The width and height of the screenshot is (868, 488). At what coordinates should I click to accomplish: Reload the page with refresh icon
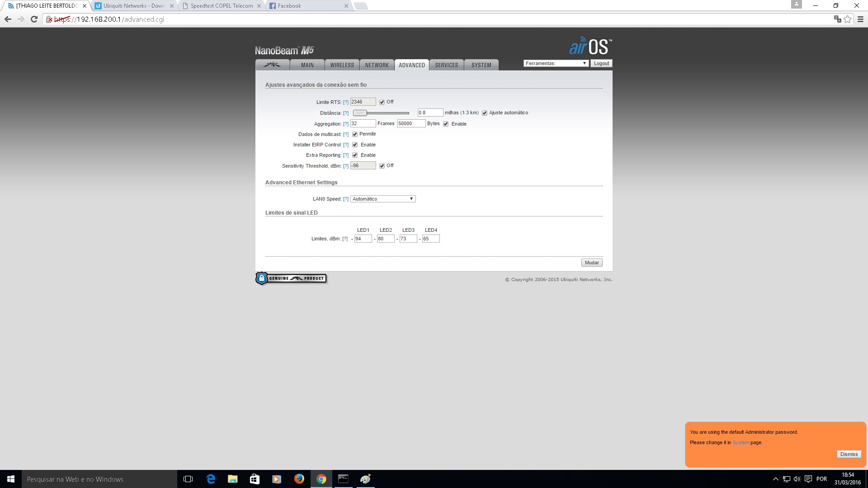pyautogui.click(x=34, y=19)
